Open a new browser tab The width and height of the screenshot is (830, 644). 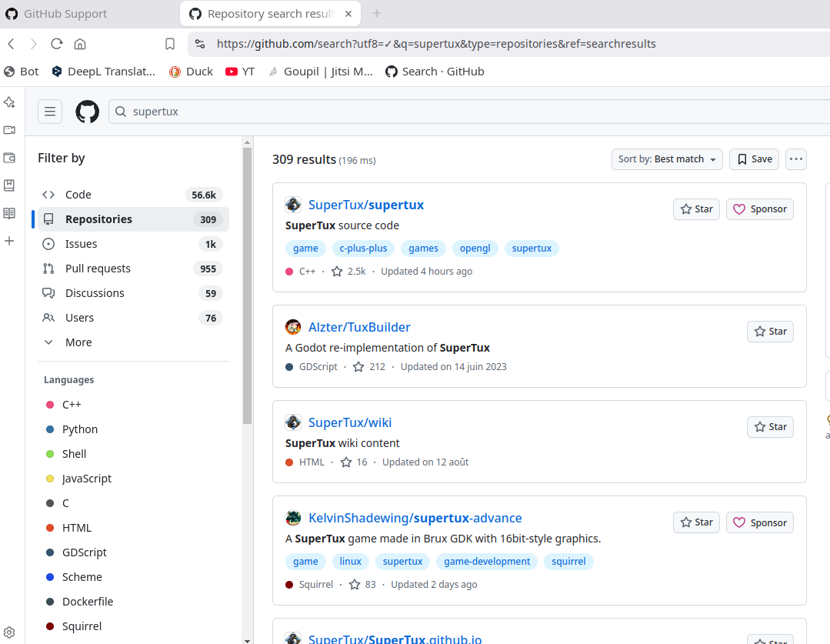click(x=376, y=13)
